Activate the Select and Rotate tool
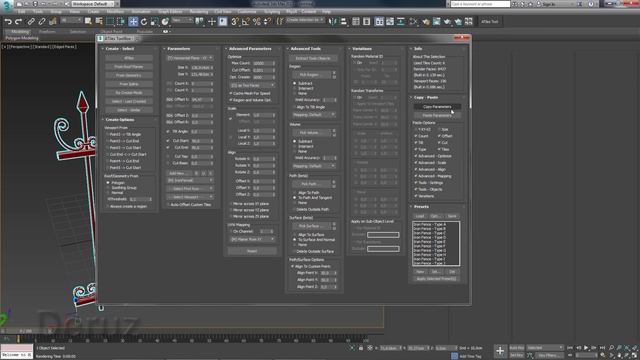 (x=144, y=21)
